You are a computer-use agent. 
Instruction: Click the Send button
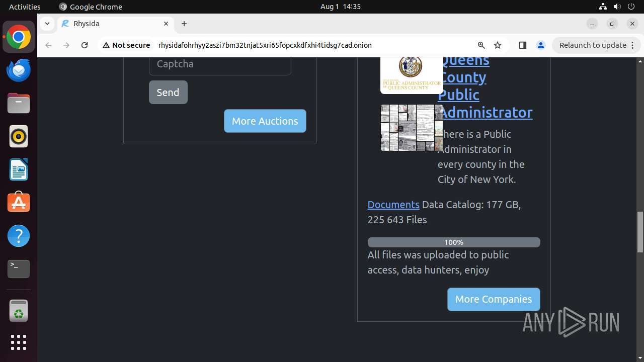[168, 93]
